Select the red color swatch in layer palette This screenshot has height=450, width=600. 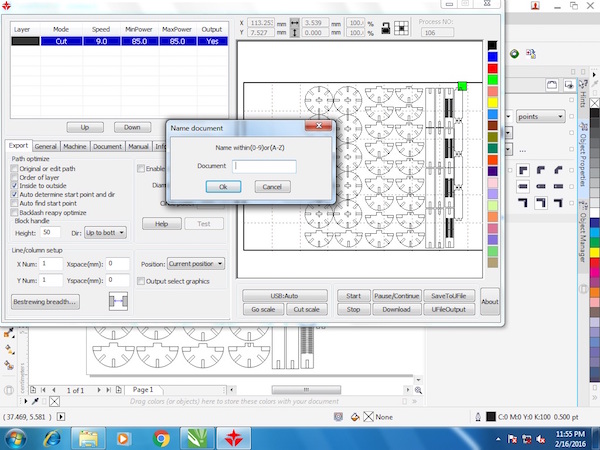tap(492, 68)
